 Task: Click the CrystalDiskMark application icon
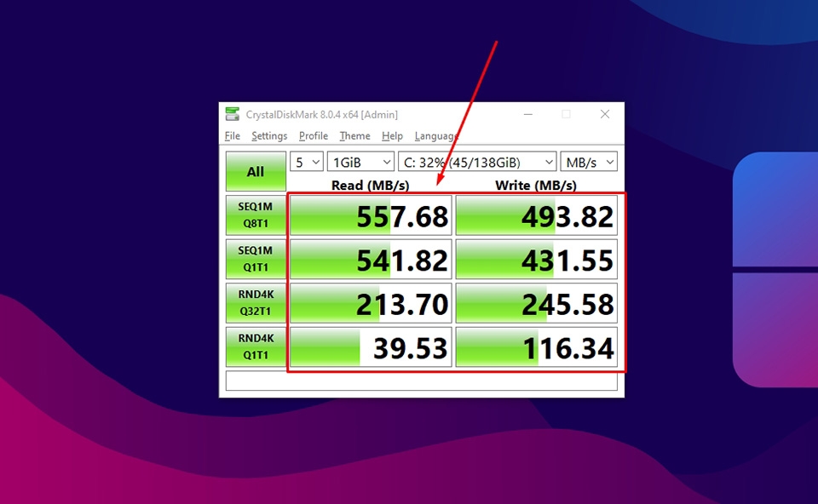click(231, 112)
